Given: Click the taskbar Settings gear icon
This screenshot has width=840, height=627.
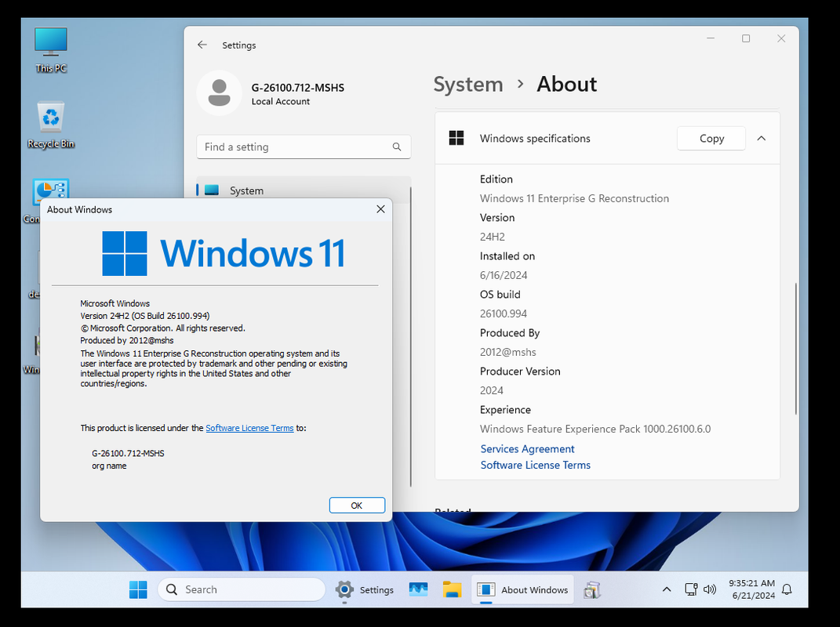Looking at the screenshot, I should [344, 589].
